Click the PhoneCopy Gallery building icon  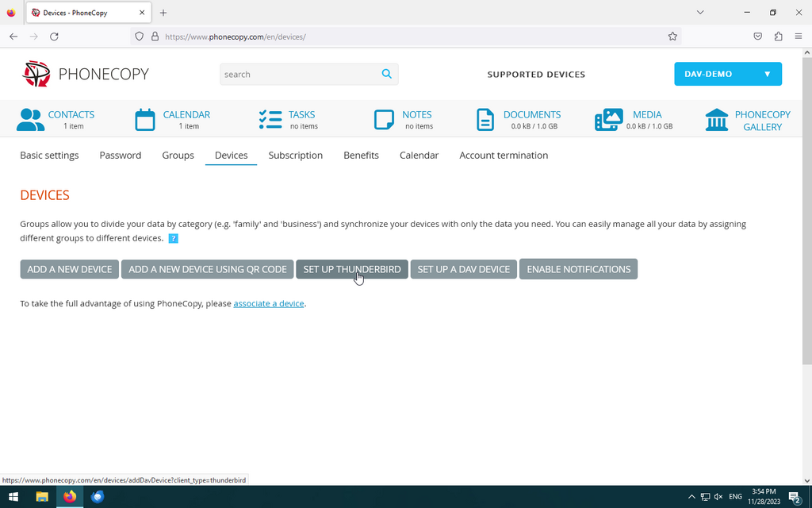(x=717, y=120)
